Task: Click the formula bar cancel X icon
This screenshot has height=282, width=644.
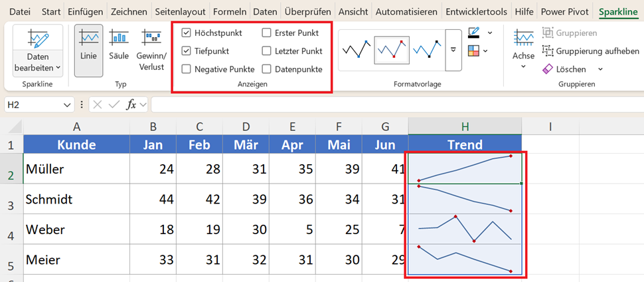Action: tap(98, 105)
